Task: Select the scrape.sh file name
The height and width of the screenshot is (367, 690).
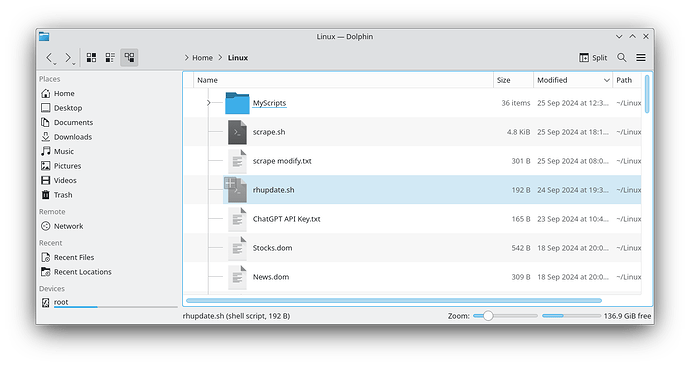Action: (x=269, y=132)
